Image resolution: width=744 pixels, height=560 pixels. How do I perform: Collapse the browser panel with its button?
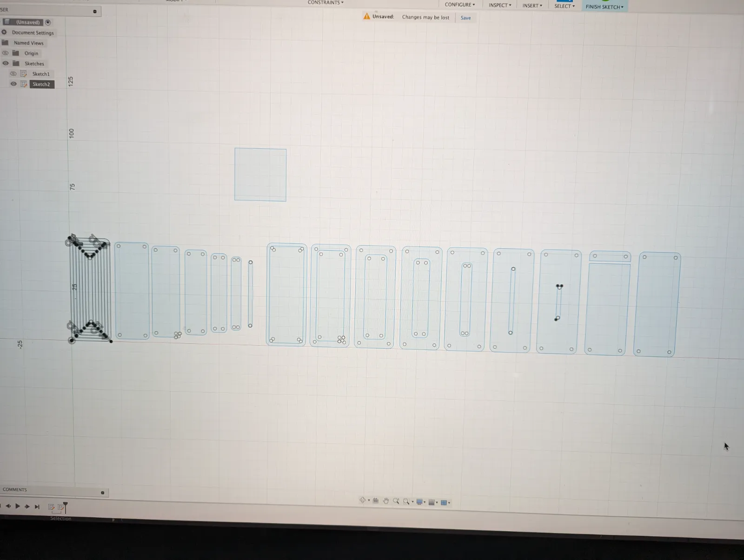coord(95,11)
